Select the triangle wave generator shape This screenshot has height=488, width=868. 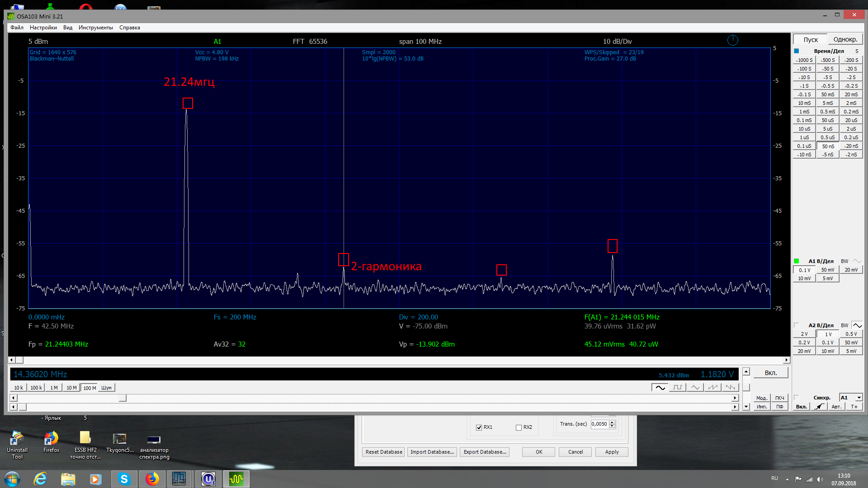tap(695, 388)
